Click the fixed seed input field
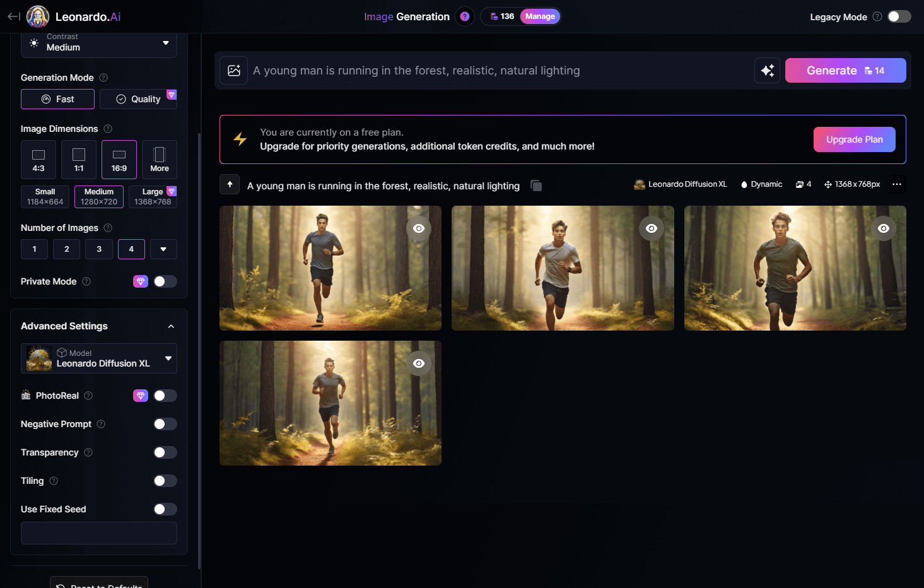This screenshot has width=924, height=588. pyautogui.click(x=99, y=533)
